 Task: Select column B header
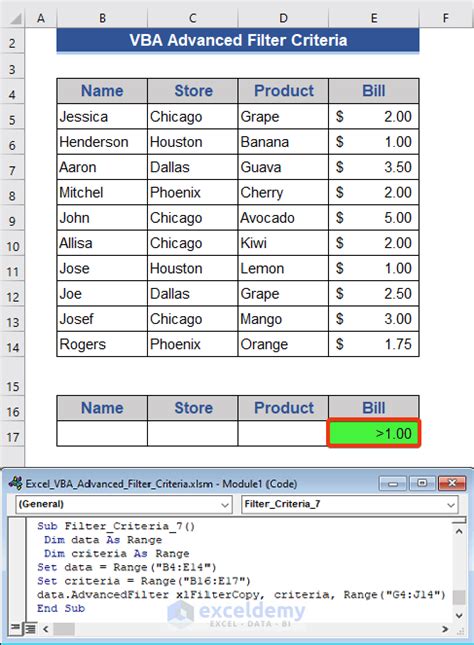tap(102, 18)
